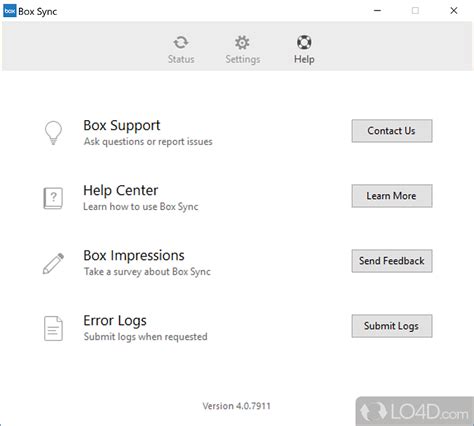474x426 pixels.
Task: Click the Box Impressions pencil icon
Action: click(53, 263)
